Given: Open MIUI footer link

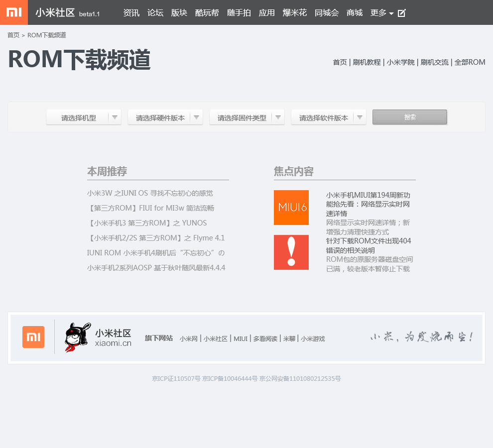Looking at the screenshot, I should point(241,339).
